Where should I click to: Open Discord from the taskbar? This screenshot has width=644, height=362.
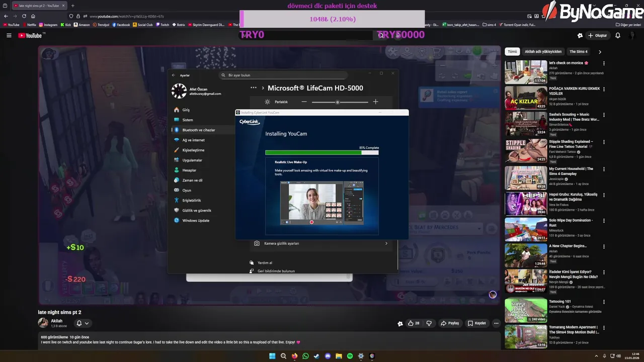coord(328,356)
